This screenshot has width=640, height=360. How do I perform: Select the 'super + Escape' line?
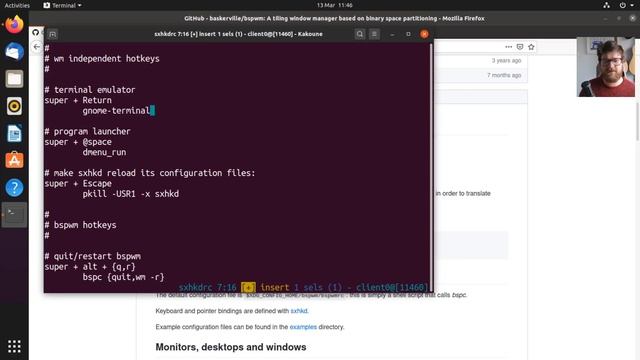coord(78,183)
